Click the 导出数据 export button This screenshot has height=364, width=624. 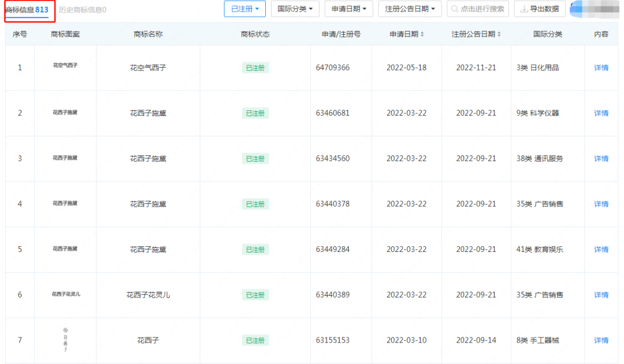(x=540, y=9)
